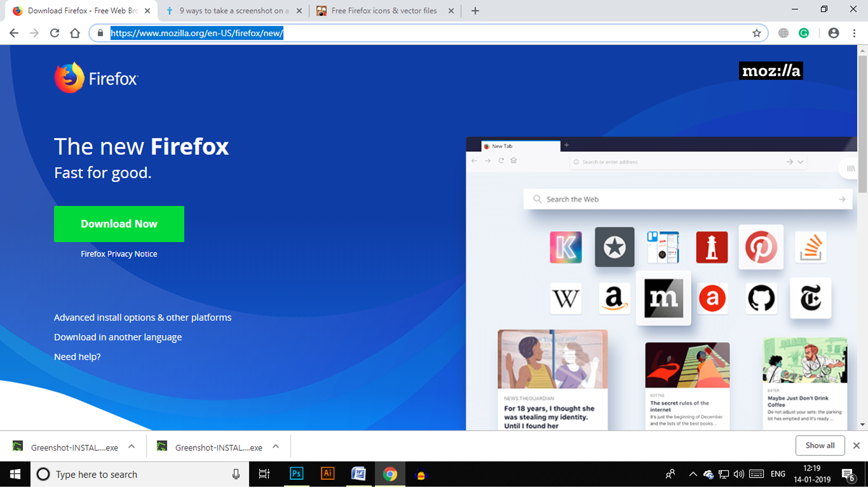Open Word from the taskbar

click(x=359, y=474)
